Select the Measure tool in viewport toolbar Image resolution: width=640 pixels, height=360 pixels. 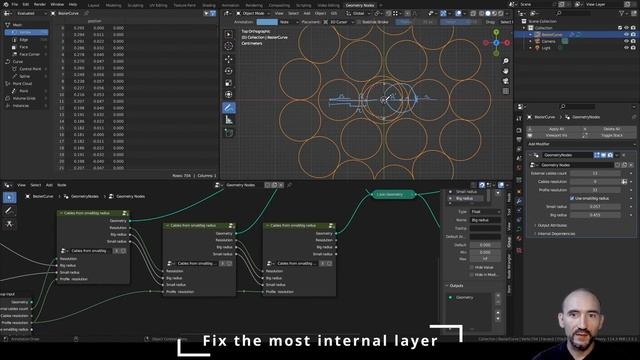point(229,120)
